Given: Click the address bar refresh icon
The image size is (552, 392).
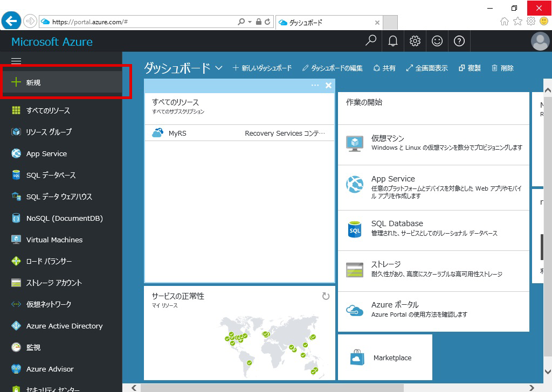Looking at the screenshot, I should point(267,22).
